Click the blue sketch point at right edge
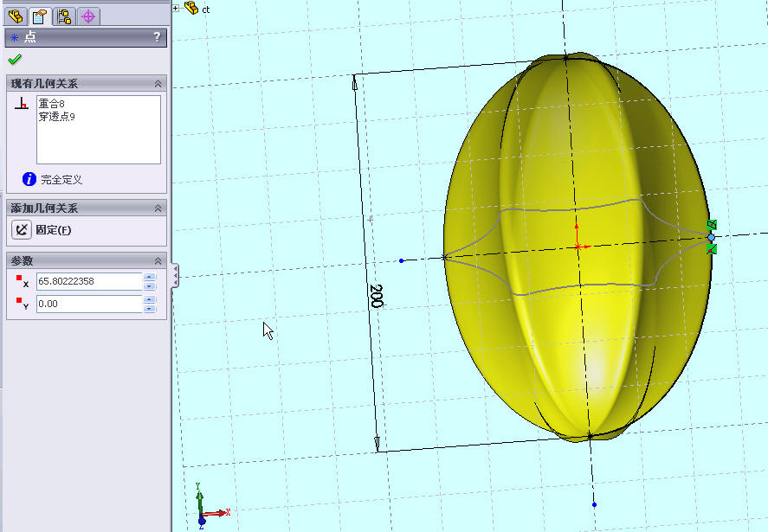Screen dimensions: 768x532 (711, 237)
